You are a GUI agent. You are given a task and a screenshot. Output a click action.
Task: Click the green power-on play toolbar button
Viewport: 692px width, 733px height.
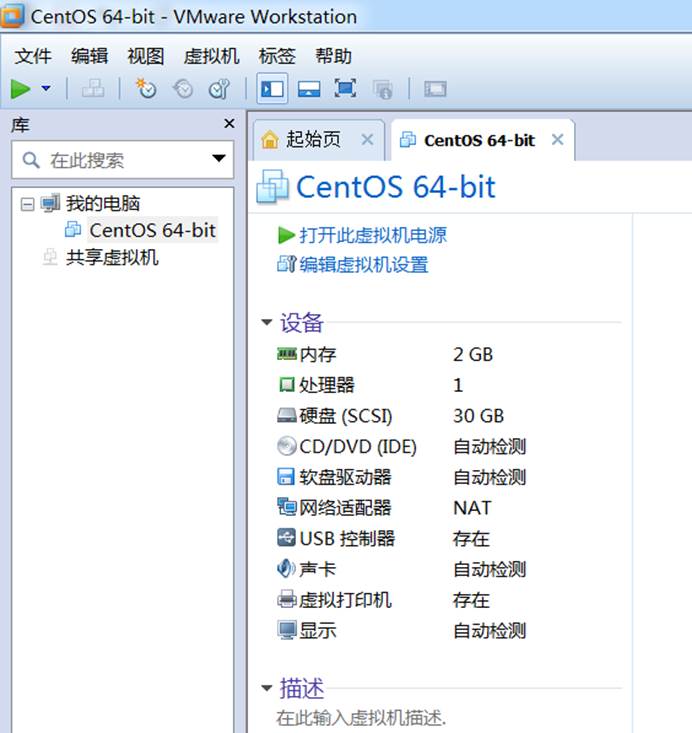[21, 89]
